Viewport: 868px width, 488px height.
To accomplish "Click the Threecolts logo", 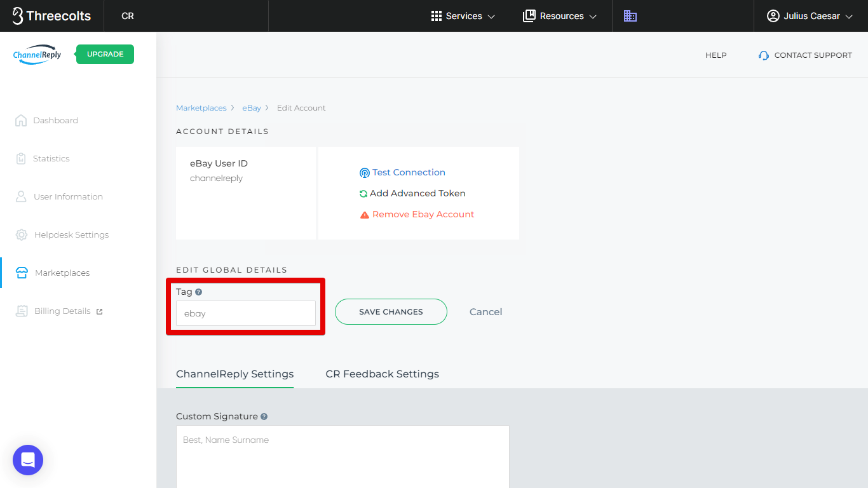I will [x=51, y=16].
